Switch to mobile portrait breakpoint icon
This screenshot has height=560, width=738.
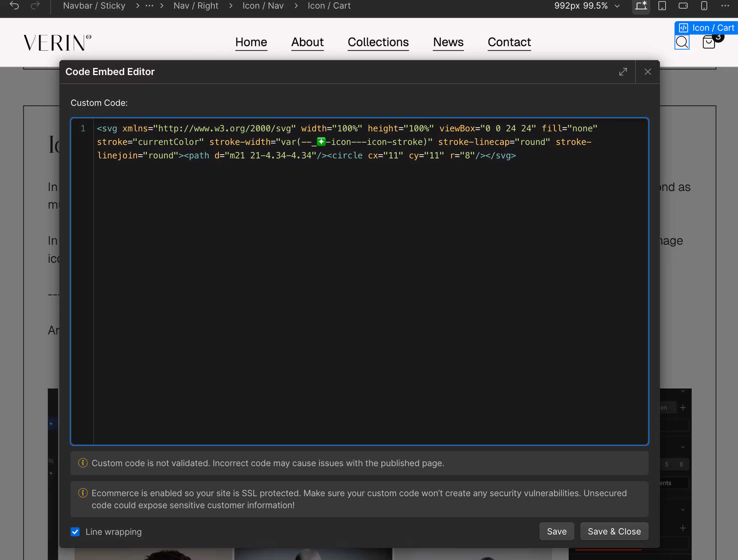704,6
